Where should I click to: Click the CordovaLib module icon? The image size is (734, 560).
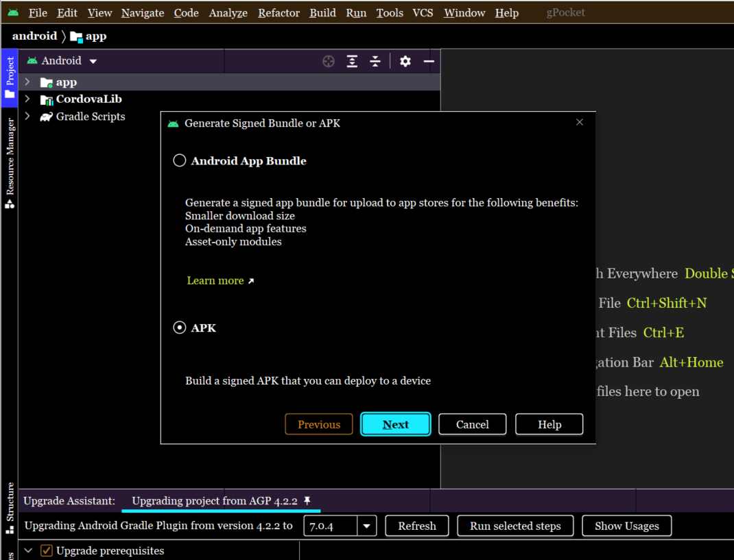(47, 99)
